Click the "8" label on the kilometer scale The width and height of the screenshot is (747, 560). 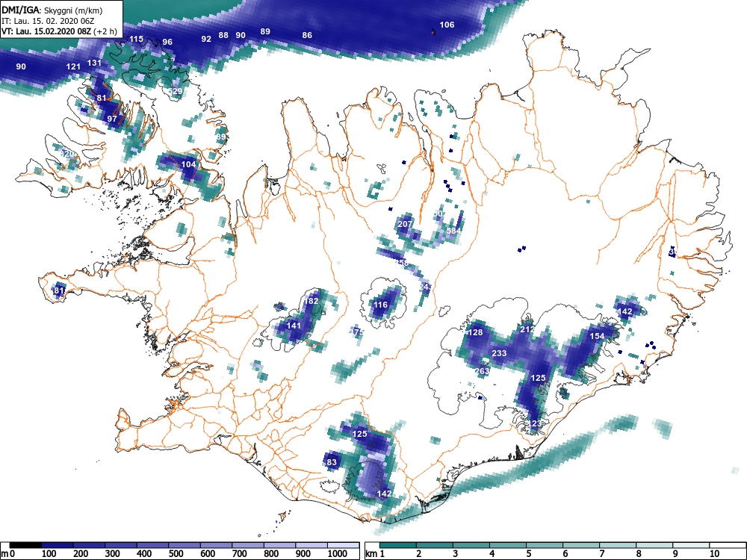pos(639,554)
